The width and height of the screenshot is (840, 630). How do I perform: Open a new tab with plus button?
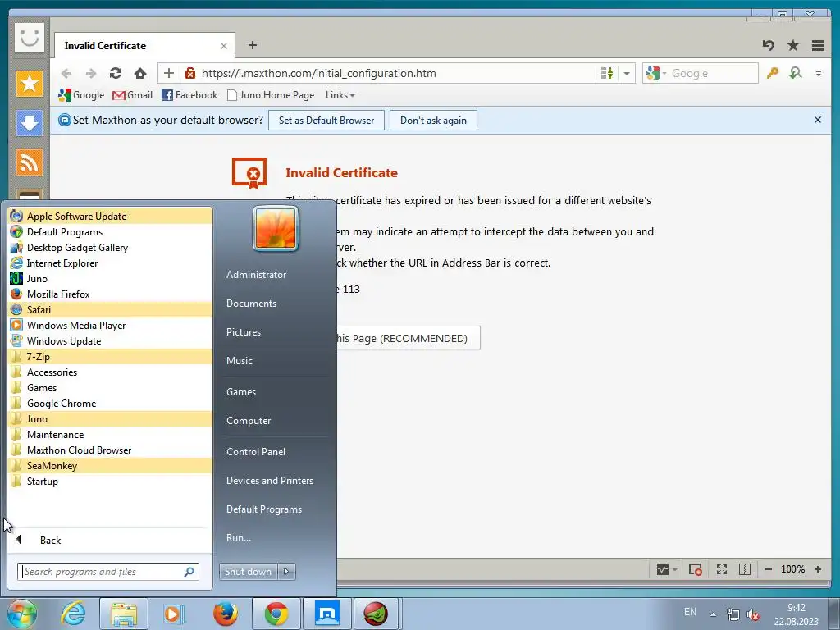point(253,46)
